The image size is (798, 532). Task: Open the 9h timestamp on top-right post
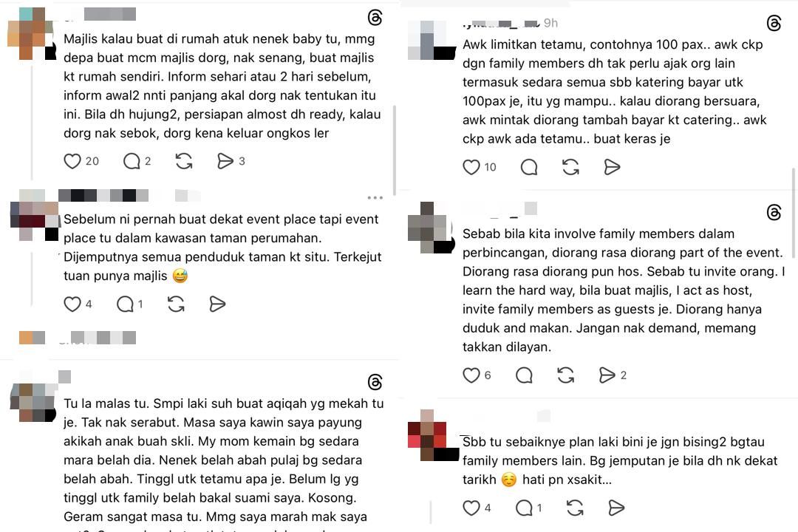(x=550, y=23)
